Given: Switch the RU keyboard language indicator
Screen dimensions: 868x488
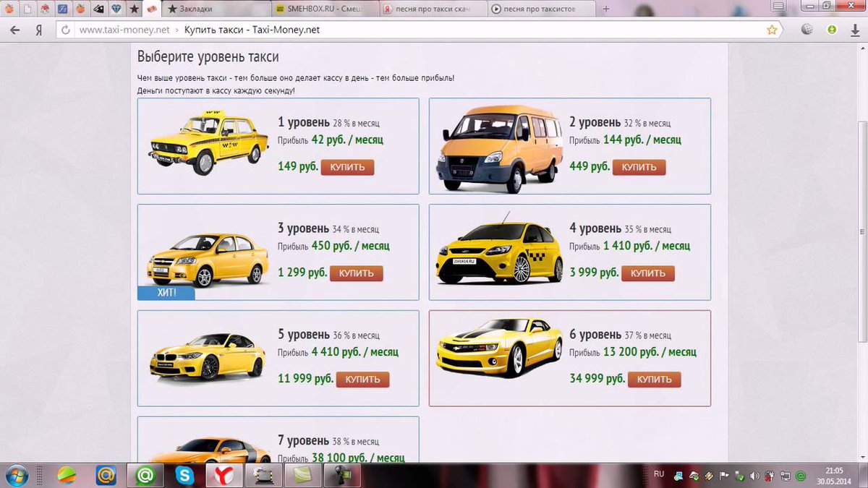Looking at the screenshot, I should coord(659,474).
